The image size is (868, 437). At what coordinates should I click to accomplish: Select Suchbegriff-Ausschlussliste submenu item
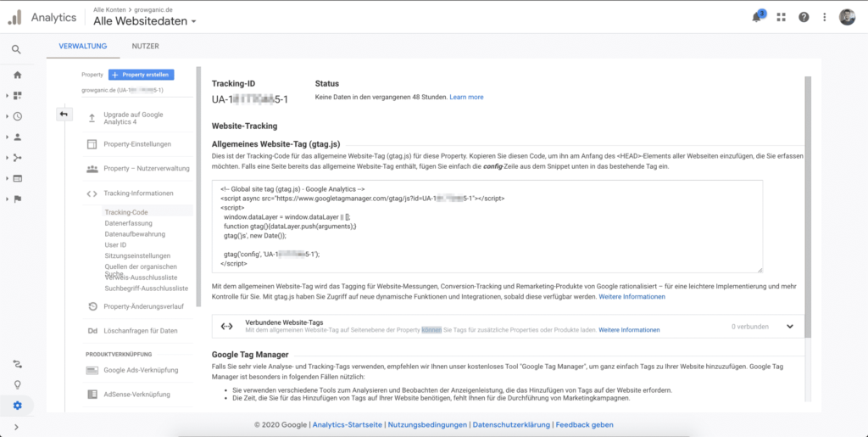146,289
